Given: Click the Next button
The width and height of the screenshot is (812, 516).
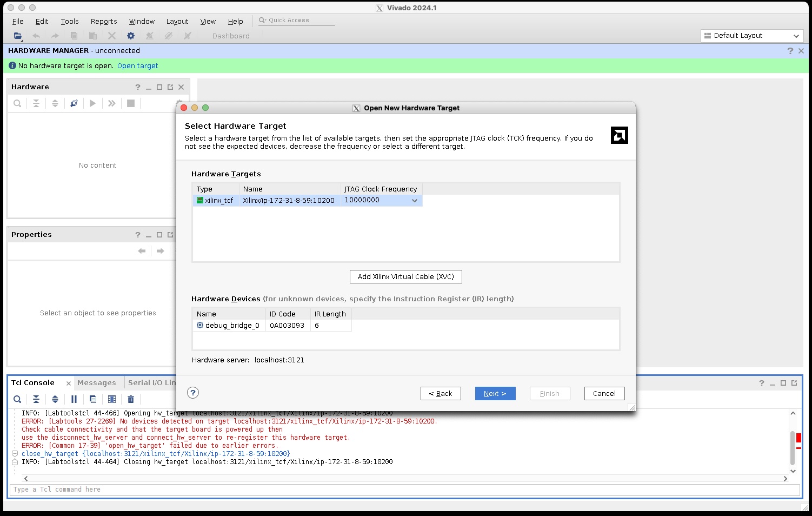Looking at the screenshot, I should (x=495, y=394).
